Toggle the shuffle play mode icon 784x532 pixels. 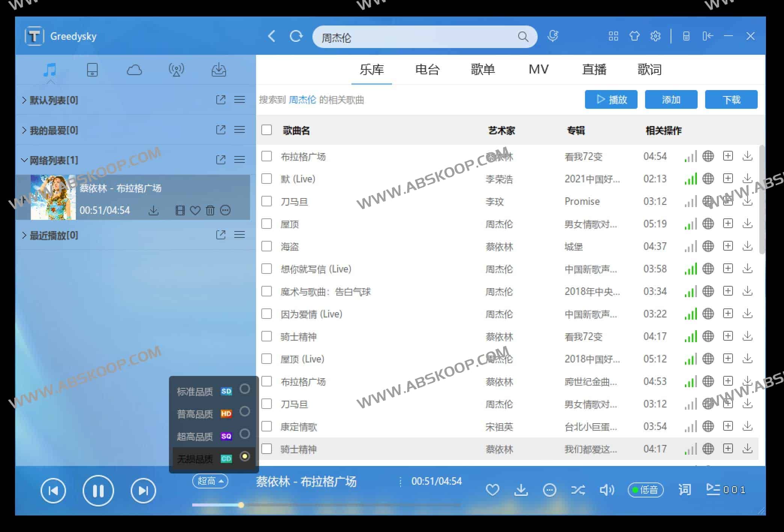(577, 490)
